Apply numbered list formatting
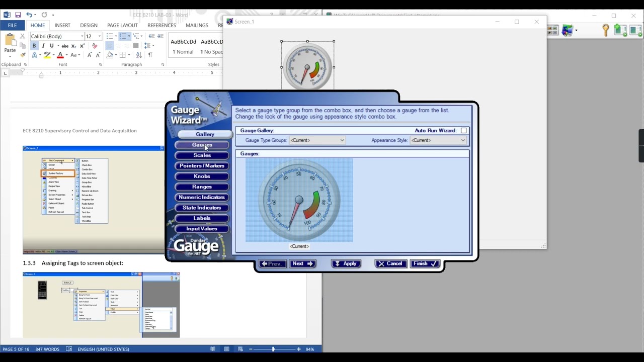The height and width of the screenshot is (362, 644). pos(122,36)
